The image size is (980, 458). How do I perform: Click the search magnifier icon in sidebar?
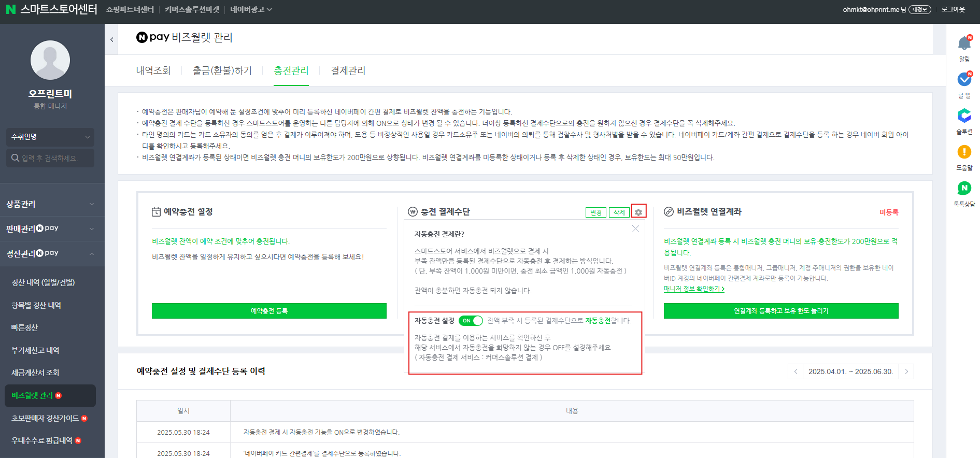(15, 158)
